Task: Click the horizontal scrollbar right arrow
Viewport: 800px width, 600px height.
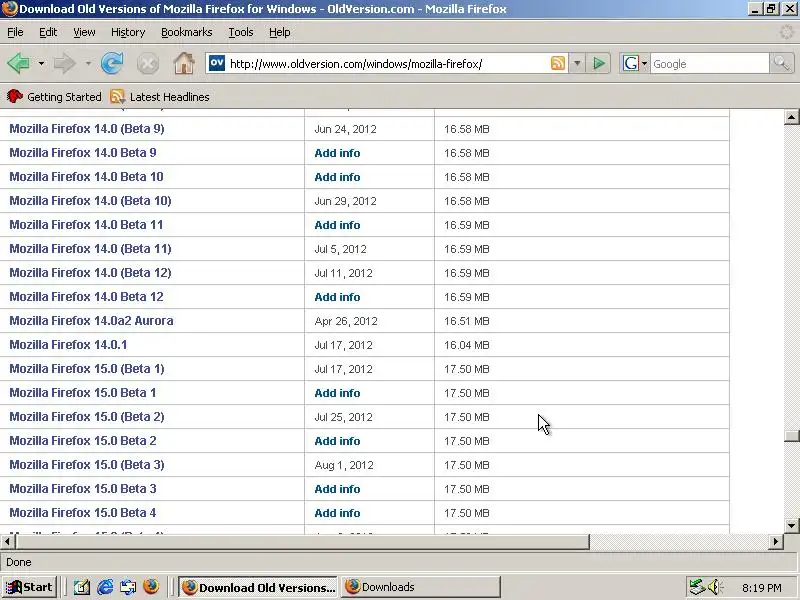Action: coord(776,541)
